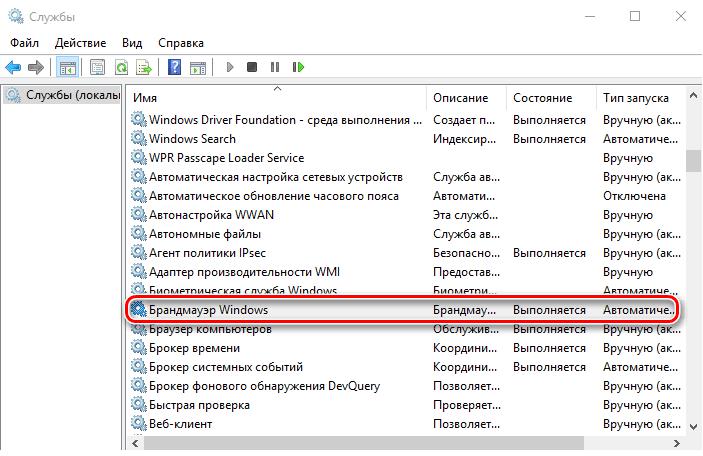Export the list via toolbar icon

click(x=144, y=67)
